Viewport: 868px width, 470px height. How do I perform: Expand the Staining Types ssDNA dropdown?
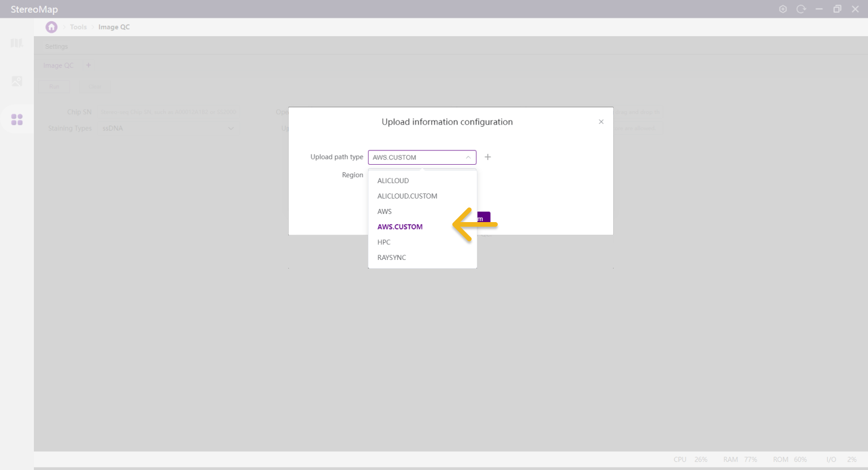pos(231,129)
